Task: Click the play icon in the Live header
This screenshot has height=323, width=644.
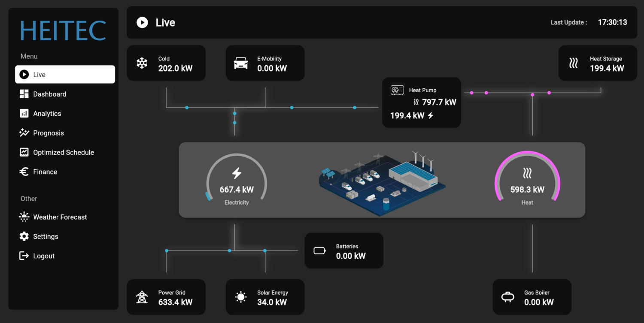Action: click(142, 22)
